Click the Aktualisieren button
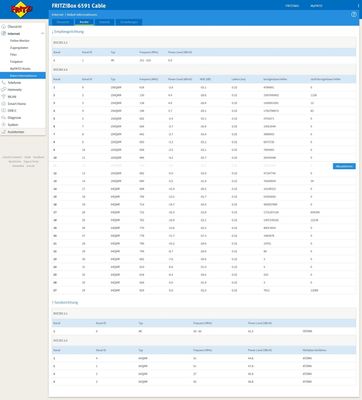 pyautogui.click(x=344, y=166)
